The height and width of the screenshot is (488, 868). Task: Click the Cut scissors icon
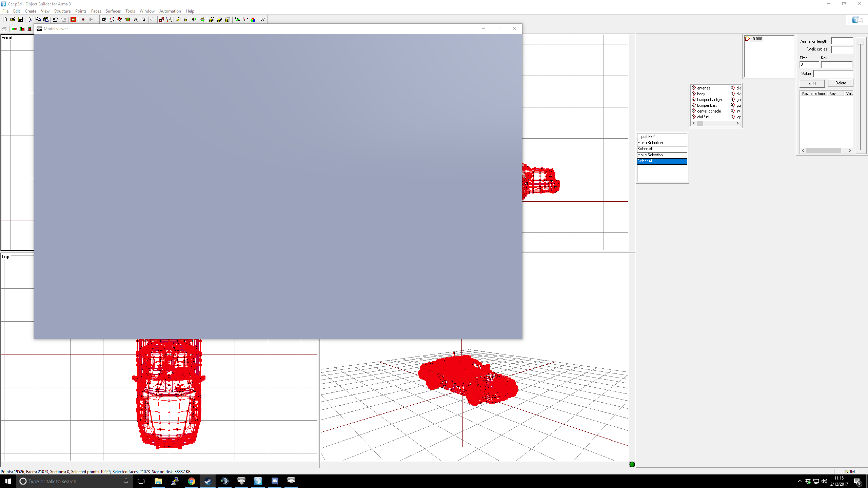pyautogui.click(x=30, y=20)
